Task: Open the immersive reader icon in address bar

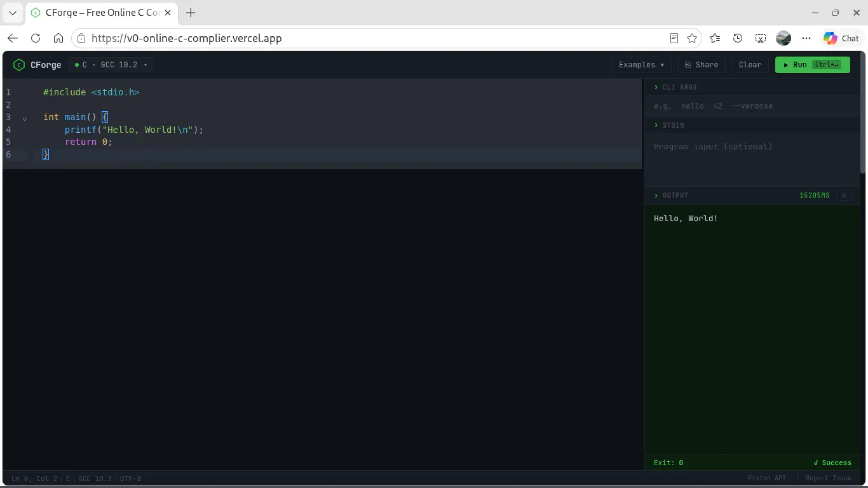Action: 674,38
